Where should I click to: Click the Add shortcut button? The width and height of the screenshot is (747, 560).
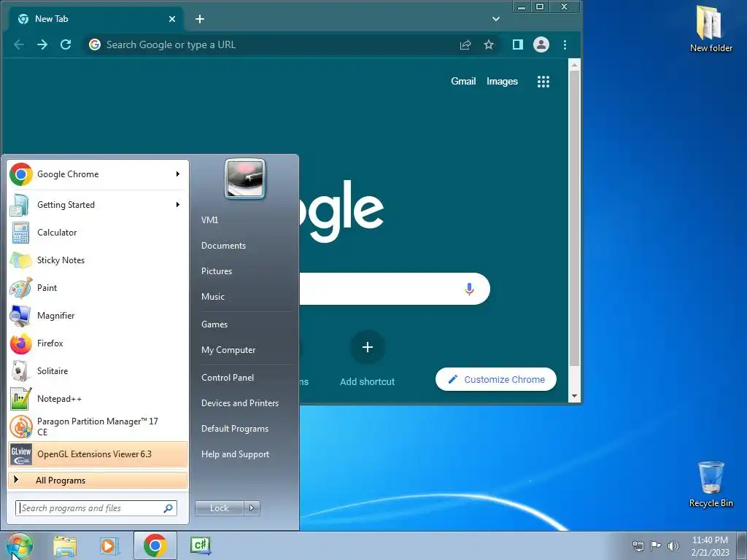(x=368, y=358)
